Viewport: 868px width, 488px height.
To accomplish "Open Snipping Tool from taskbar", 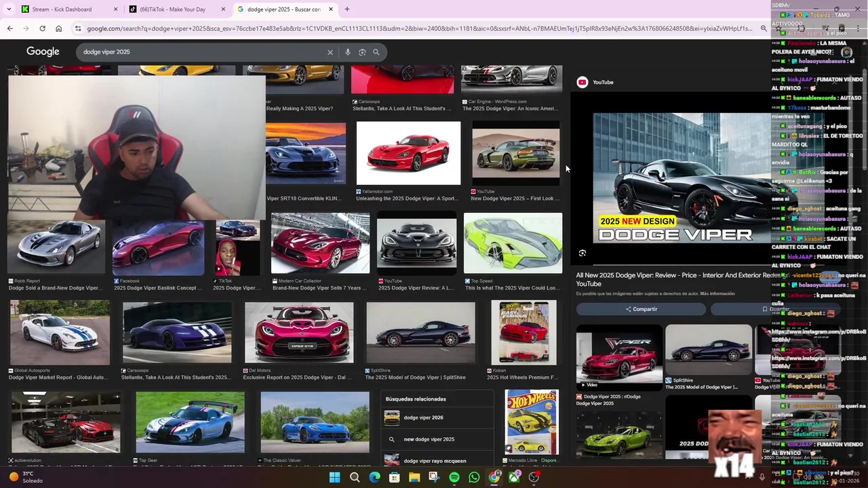I will point(434,477).
